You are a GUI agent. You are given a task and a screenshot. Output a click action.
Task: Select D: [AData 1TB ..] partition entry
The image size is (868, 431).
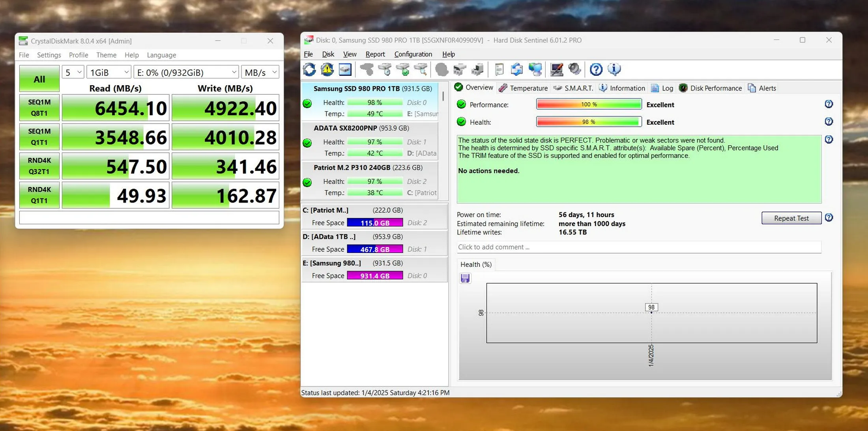coord(374,243)
